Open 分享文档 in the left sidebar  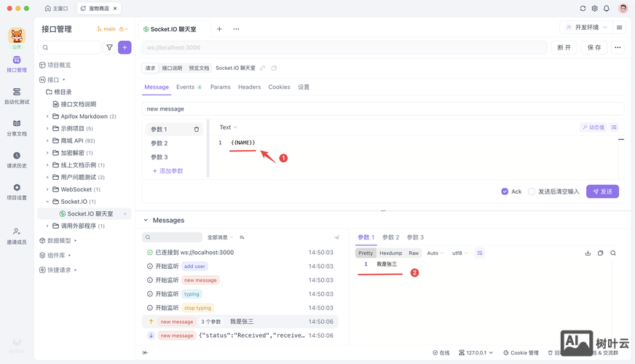[x=17, y=128]
